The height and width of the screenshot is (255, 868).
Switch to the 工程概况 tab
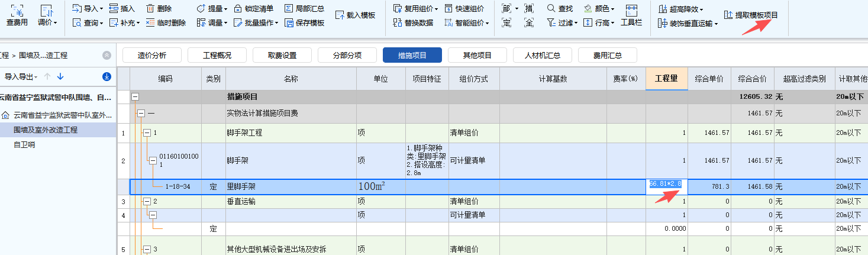tap(217, 56)
